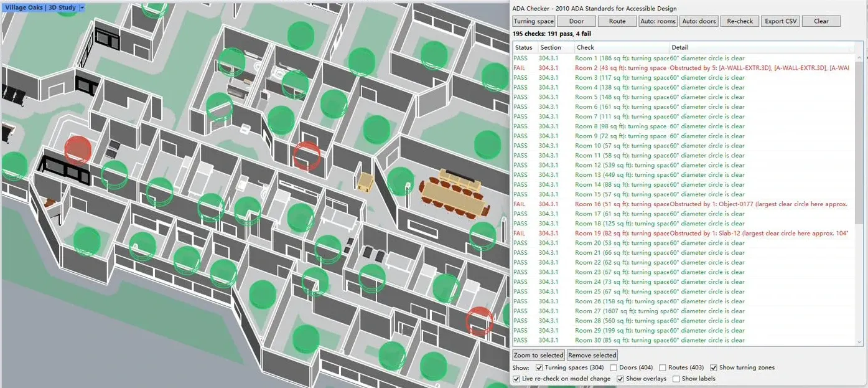868x388 pixels.
Task: Click the Route button
Action: [617, 21]
